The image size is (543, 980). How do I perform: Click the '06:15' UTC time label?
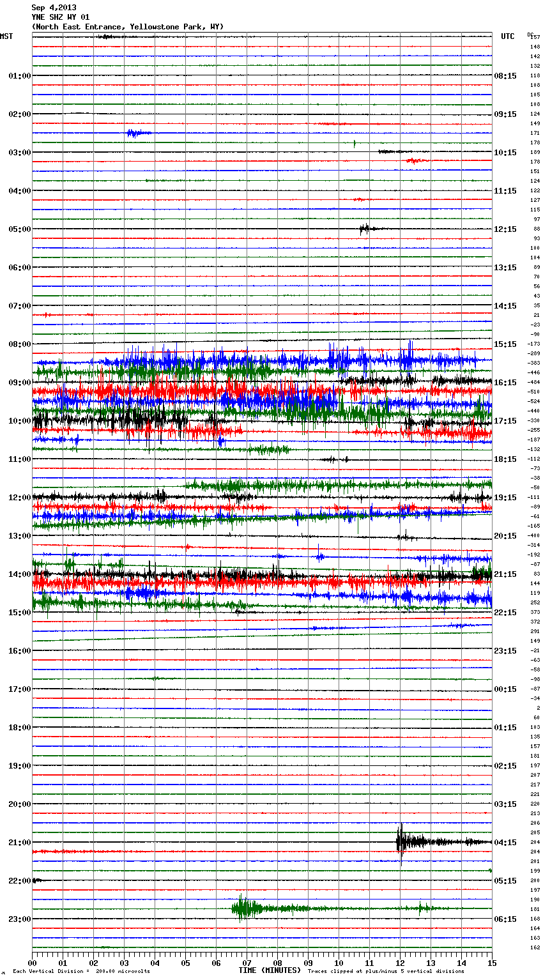coord(505,919)
